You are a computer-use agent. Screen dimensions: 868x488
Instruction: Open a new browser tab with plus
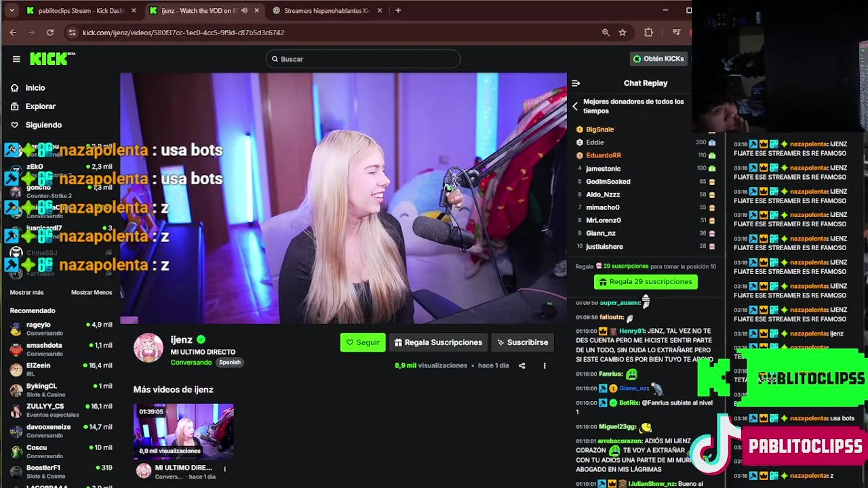(x=398, y=10)
